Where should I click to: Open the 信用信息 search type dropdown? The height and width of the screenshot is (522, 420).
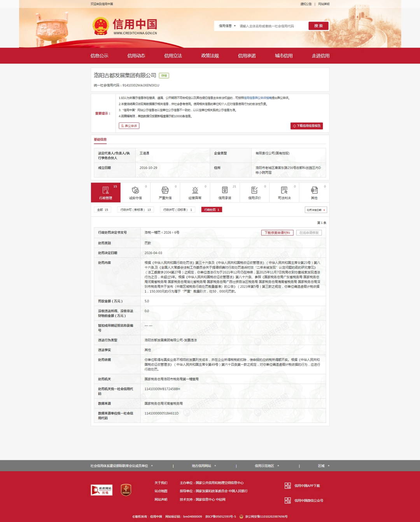coord(227,26)
